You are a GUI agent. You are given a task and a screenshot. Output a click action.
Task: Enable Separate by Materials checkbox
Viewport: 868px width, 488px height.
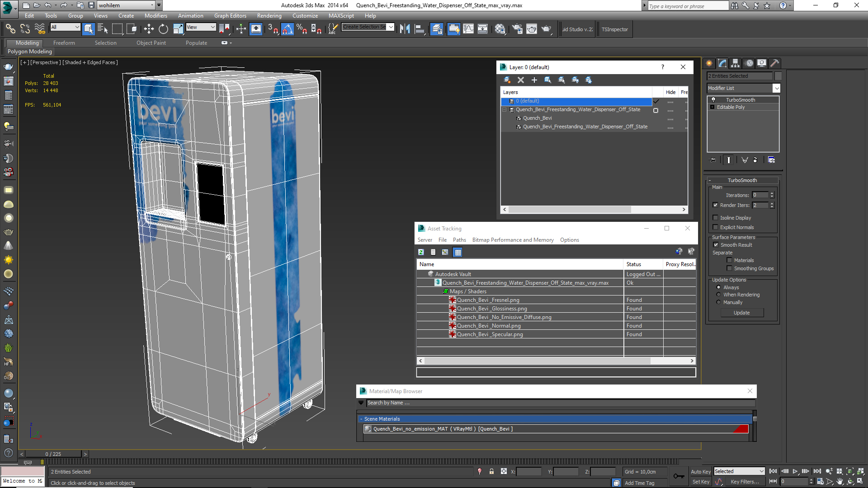pos(730,260)
